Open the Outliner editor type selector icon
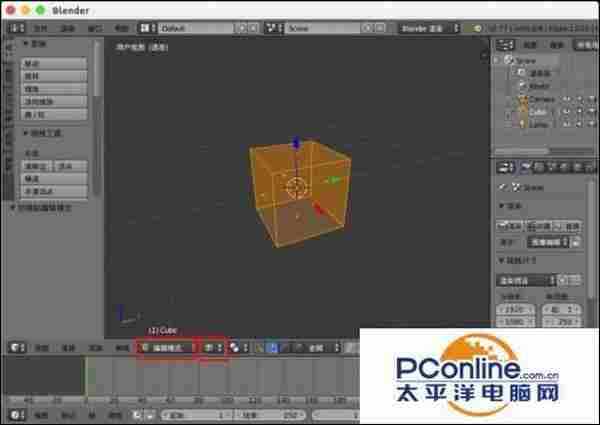This screenshot has width=600, height=425. tap(505, 45)
